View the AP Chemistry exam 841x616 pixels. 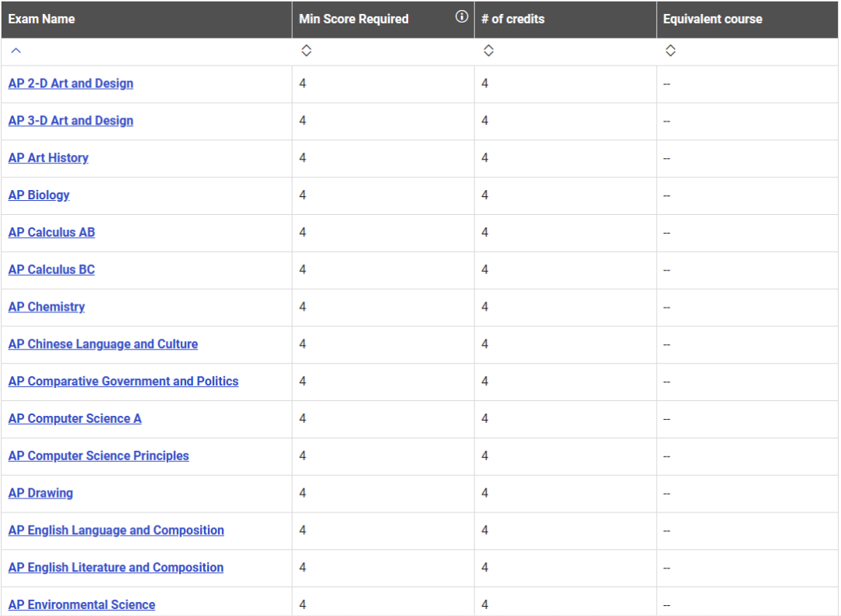[x=47, y=307]
